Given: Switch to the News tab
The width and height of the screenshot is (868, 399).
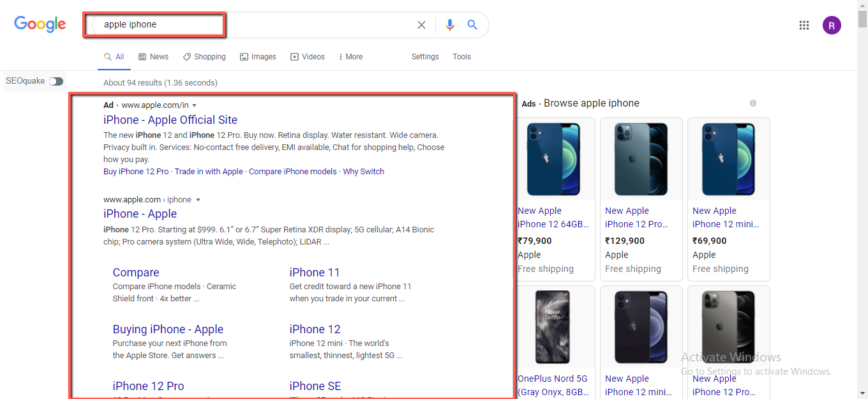Looking at the screenshot, I should pos(154,57).
